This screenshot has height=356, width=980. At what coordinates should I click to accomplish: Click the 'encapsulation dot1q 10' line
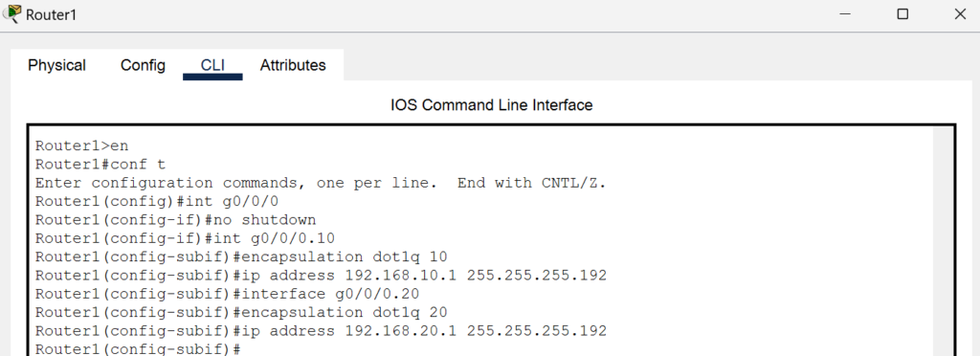[241, 256]
